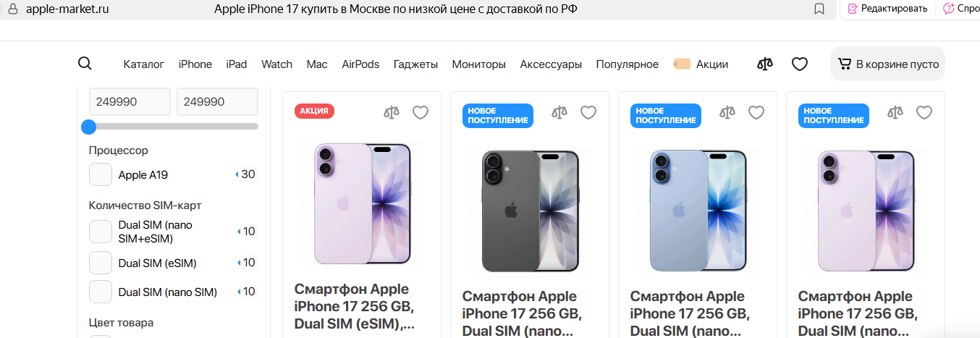Click the minimum price field 249990
Image resolution: width=980 pixels, height=338 pixels.
click(x=130, y=102)
